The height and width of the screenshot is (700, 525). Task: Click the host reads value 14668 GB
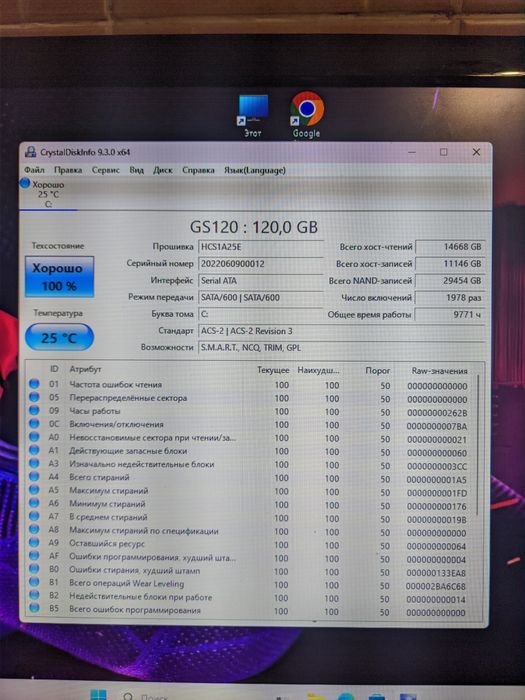[x=450, y=246]
